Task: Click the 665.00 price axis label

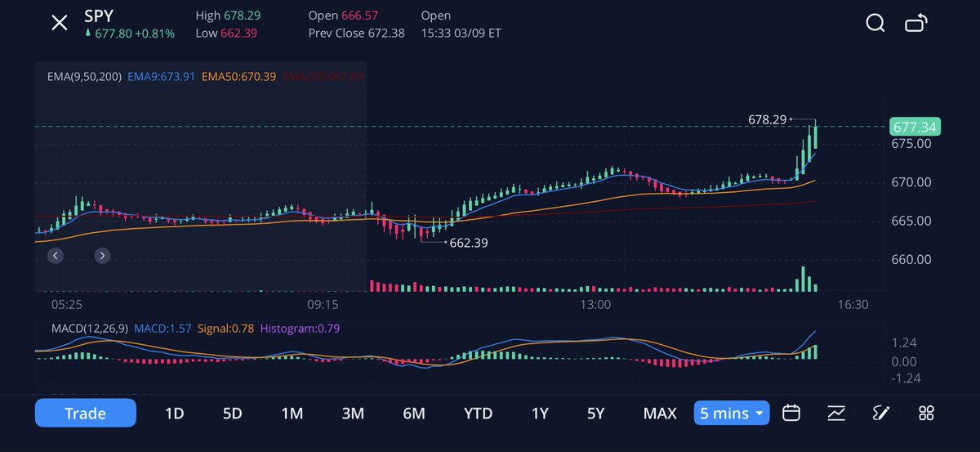Action: pyautogui.click(x=911, y=221)
